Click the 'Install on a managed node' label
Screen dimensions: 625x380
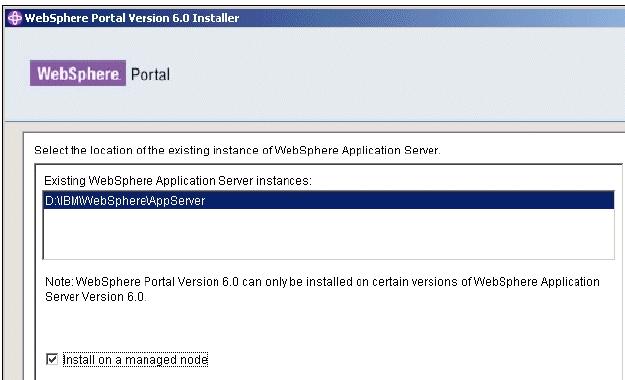pyautogui.click(x=135, y=360)
